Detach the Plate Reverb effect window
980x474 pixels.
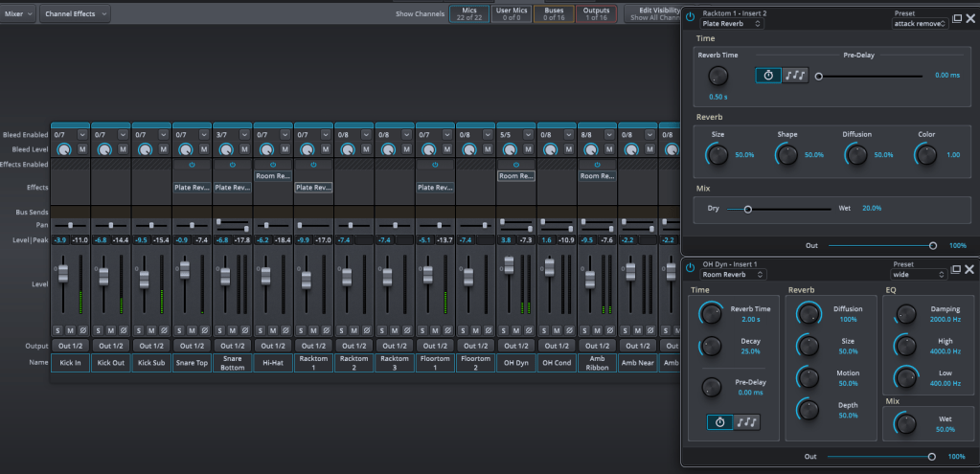point(956,18)
